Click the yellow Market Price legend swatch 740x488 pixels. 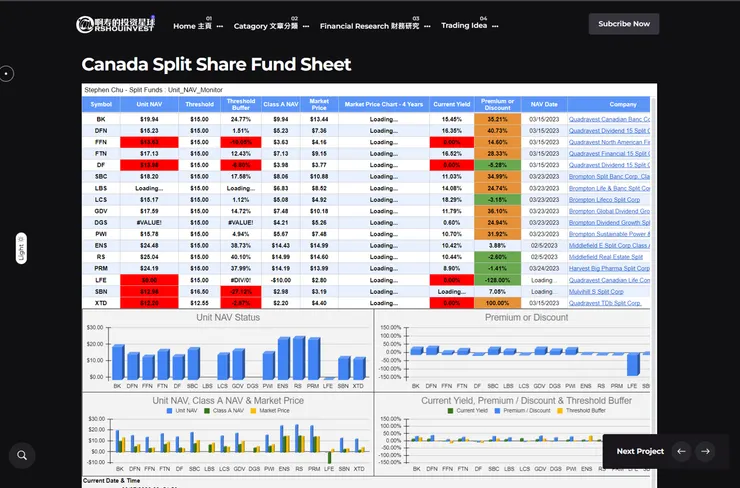(x=253, y=411)
